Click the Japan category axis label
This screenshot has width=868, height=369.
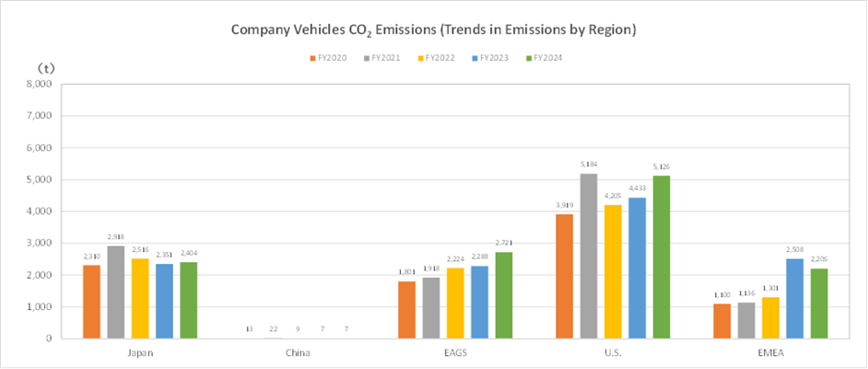(139, 351)
